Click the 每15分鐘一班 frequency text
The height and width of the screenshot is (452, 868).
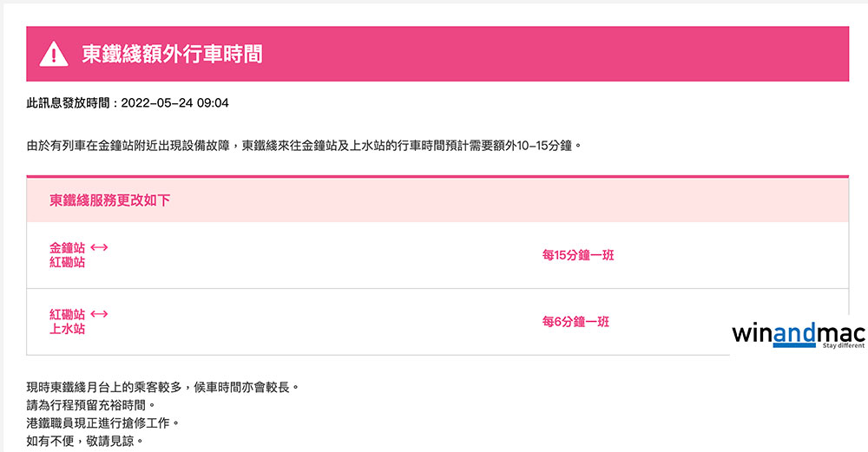578,255
